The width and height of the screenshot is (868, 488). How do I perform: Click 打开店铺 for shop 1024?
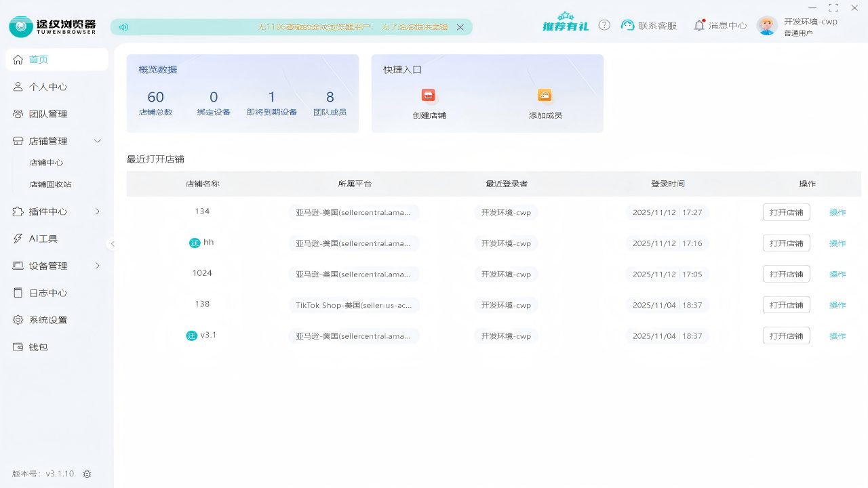click(786, 274)
